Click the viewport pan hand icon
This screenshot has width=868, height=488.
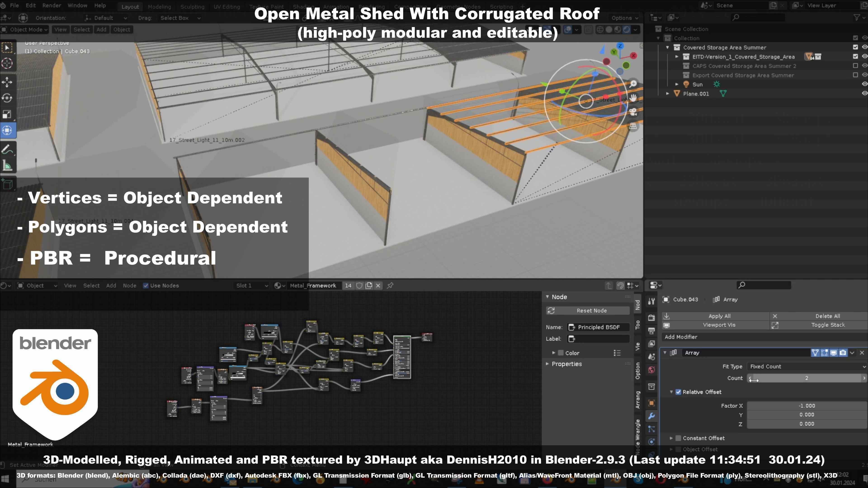coord(633,98)
